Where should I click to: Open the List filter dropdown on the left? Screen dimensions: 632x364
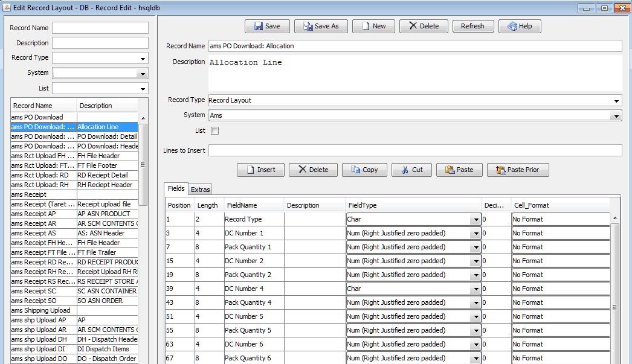tap(143, 89)
